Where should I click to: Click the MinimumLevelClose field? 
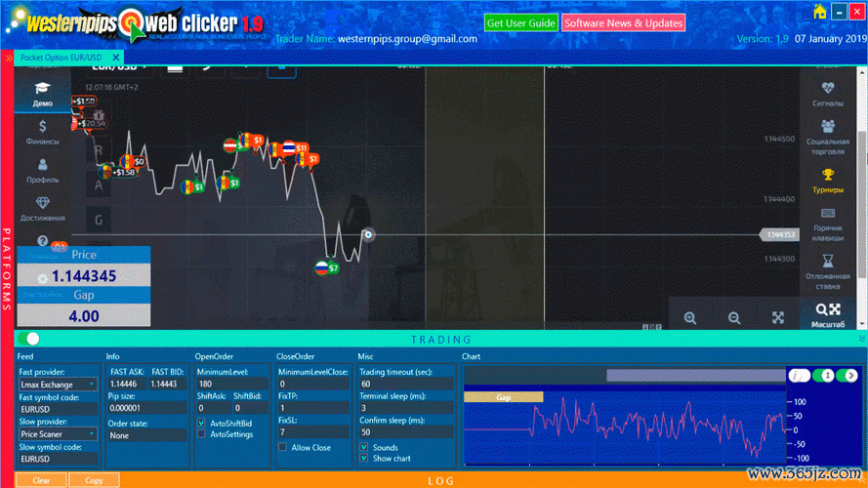tap(313, 384)
